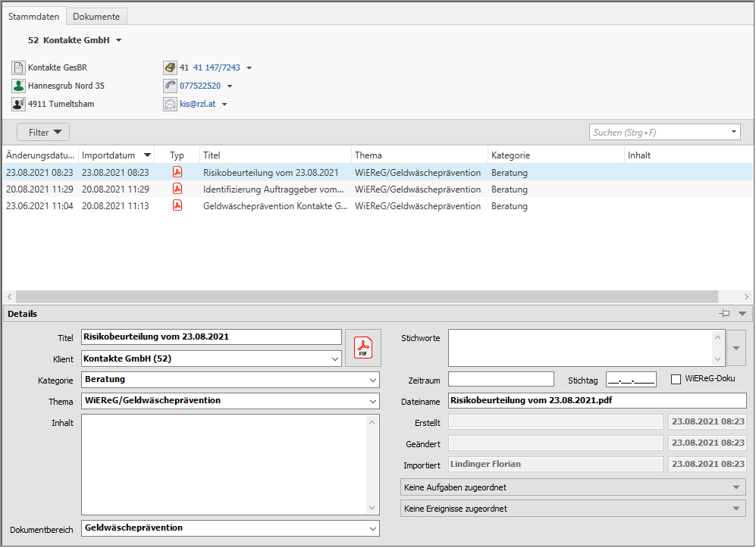756x548 pixels.
Task: Click the phone icon next to 077522520
Action: tap(170, 86)
